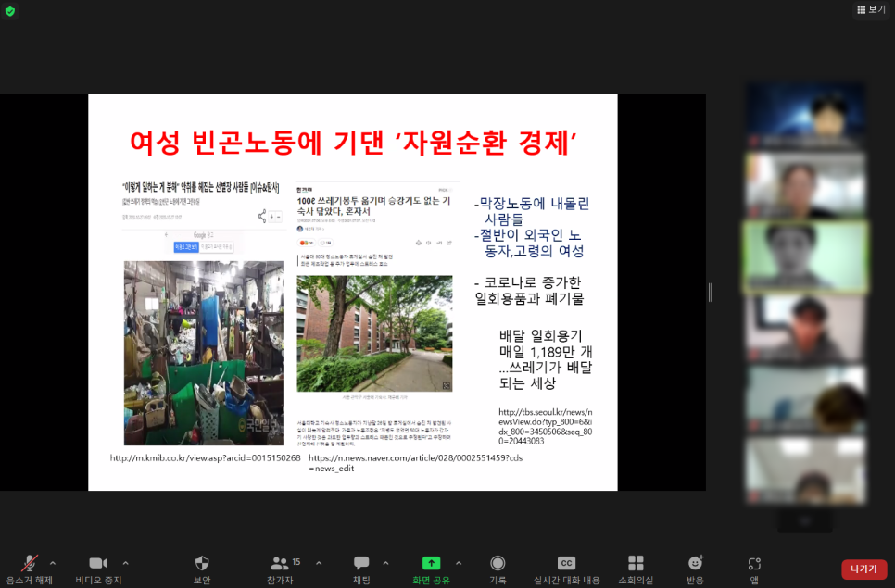
Task: Open 소회의실 breakout rooms
Action: pyautogui.click(x=636, y=569)
